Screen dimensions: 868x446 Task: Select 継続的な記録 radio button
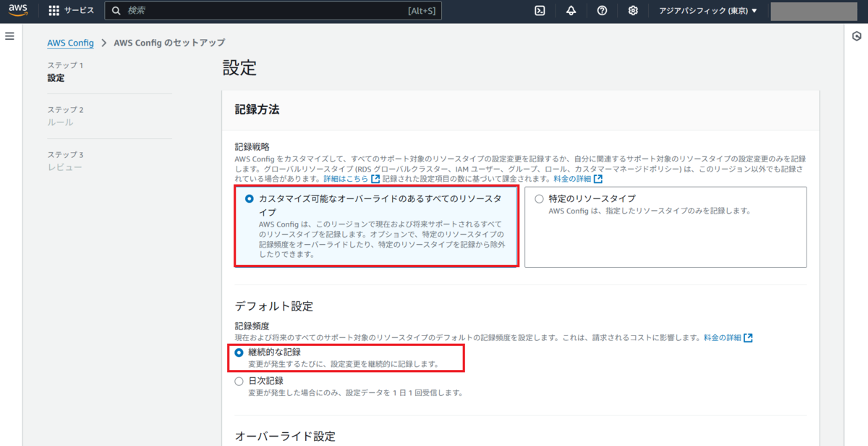point(239,352)
